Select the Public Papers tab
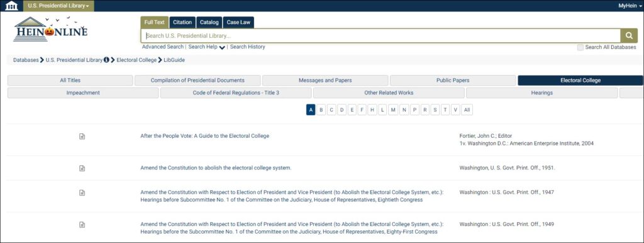 click(x=453, y=81)
